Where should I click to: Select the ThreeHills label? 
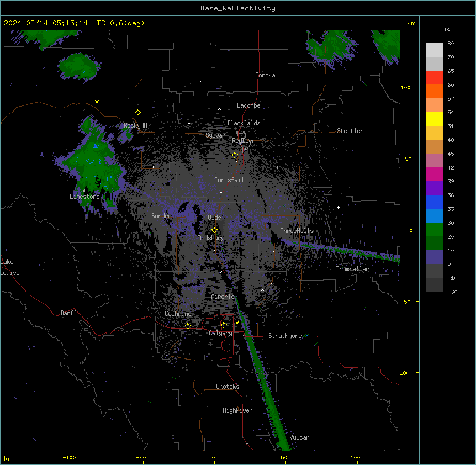click(x=297, y=231)
